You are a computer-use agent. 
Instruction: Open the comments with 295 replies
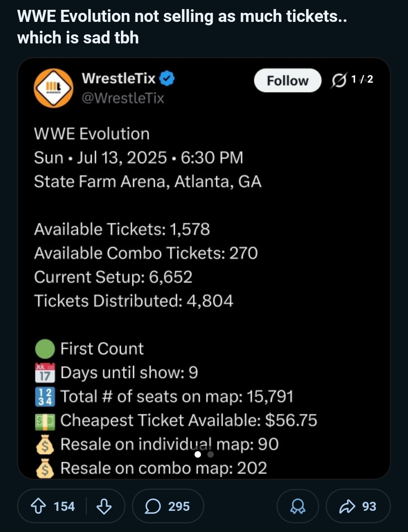[168, 506]
